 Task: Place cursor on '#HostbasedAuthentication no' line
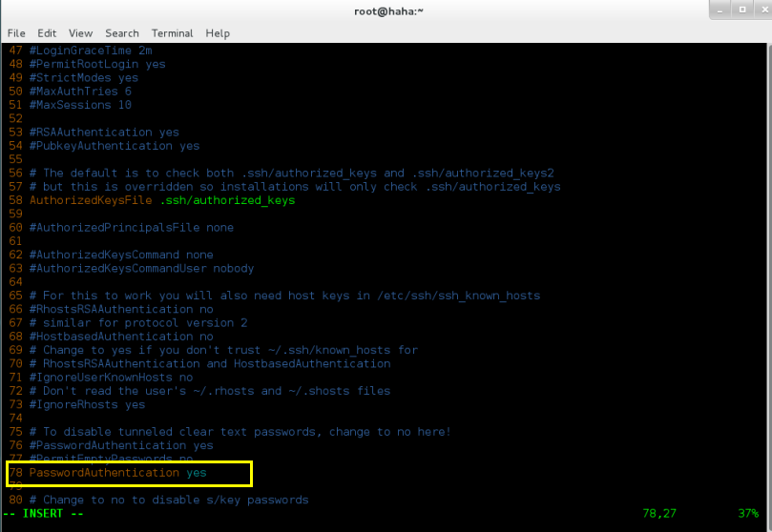click(x=121, y=337)
